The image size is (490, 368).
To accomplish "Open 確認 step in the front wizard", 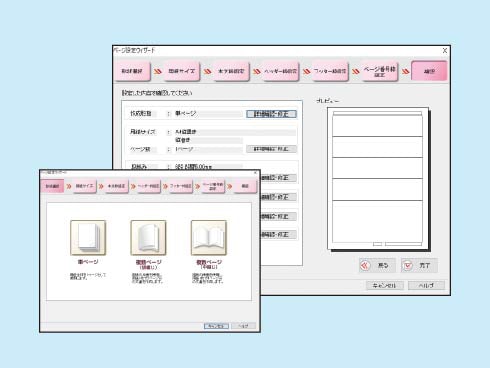I will (245, 186).
